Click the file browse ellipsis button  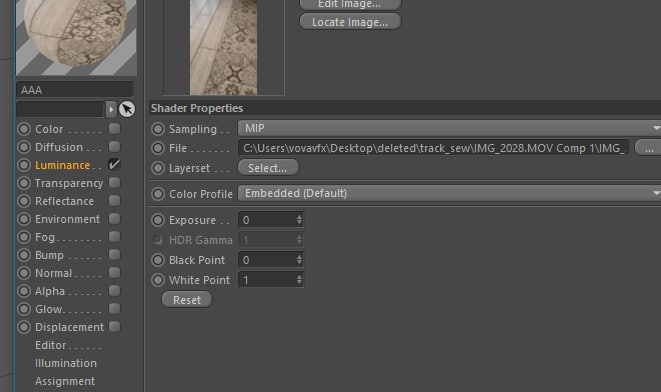click(x=648, y=148)
